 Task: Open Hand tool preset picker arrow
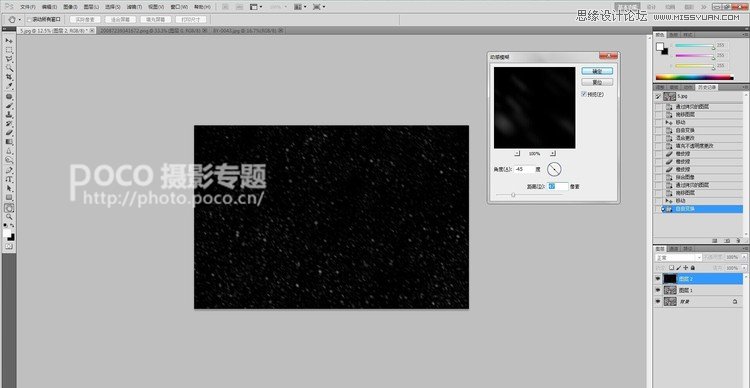tap(20, 20)
